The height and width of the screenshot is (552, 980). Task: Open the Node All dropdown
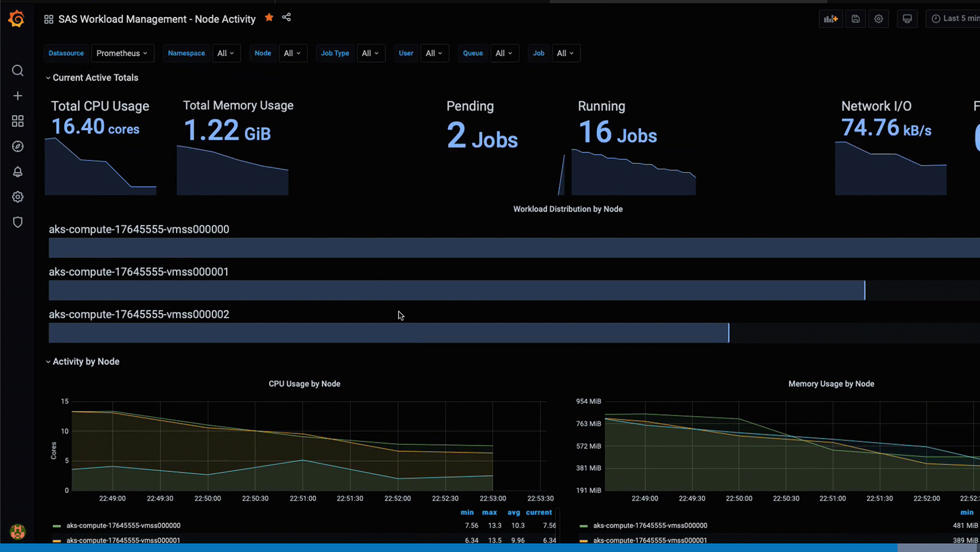pyautogui.click(x=292, y=53)
